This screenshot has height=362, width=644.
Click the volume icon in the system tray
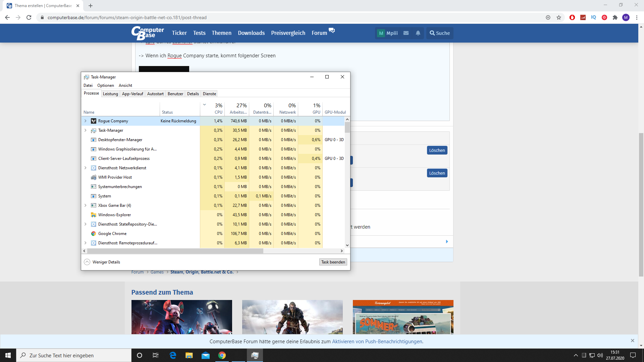pos(600,355)
